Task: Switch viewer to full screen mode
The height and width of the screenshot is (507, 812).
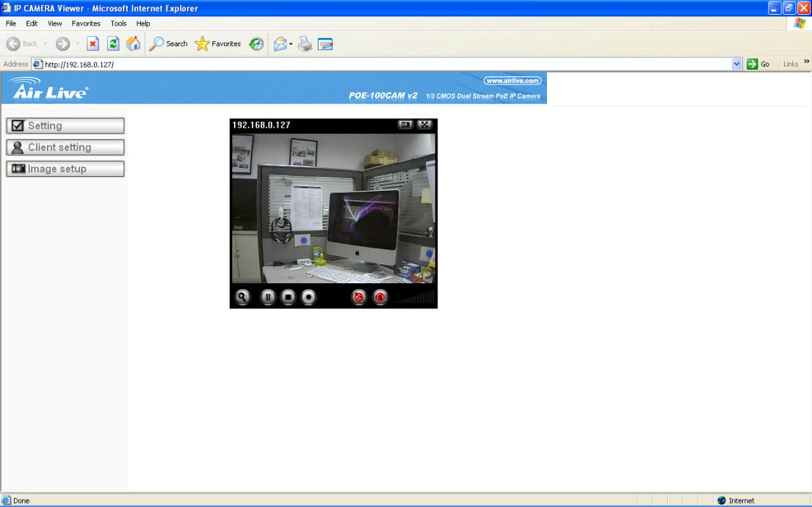Action: (x=424, y=125)
